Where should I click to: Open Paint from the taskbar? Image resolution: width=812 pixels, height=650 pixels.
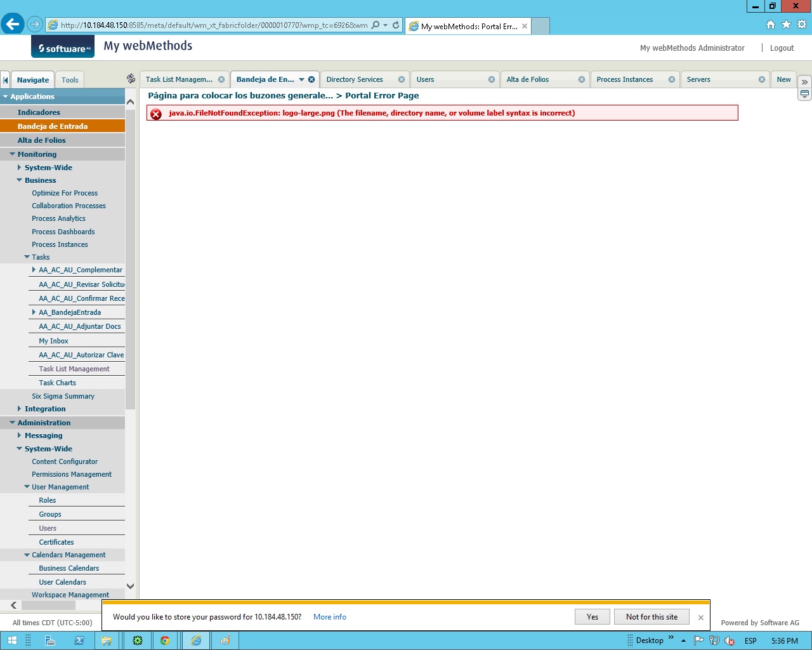tap(225, 640)
